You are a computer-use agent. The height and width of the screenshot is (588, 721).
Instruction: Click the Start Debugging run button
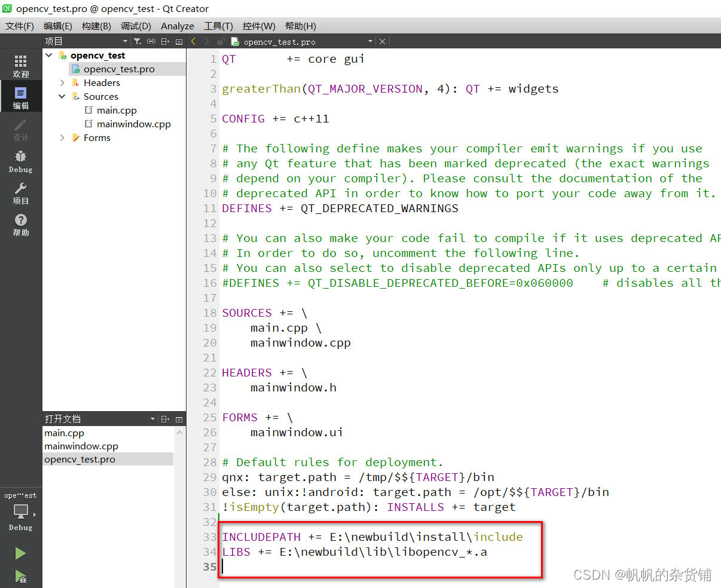[x=21, y=577]
